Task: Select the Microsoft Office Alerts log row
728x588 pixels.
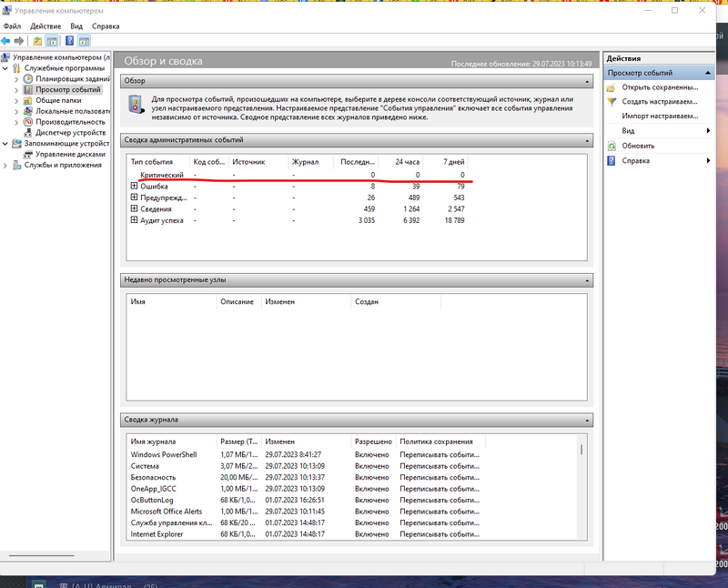Action: pos(306,512)
